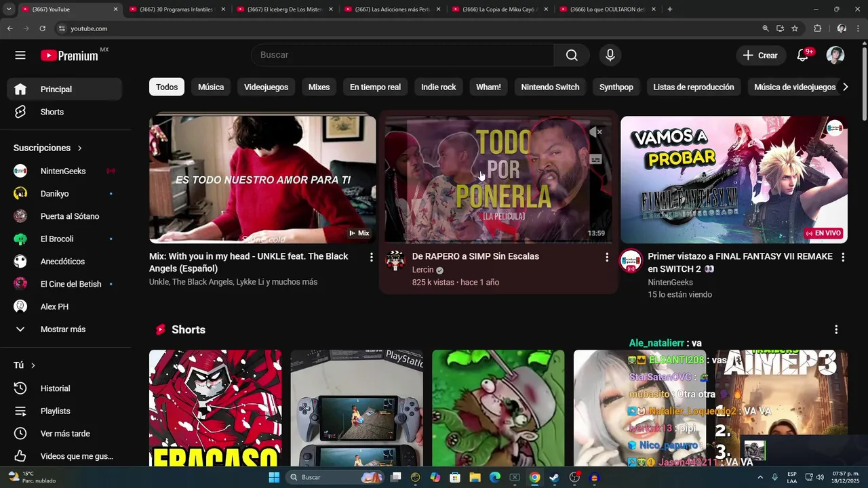
Task: Switch to Las Adicciones más tab
Action: click(x=391, y=9)
